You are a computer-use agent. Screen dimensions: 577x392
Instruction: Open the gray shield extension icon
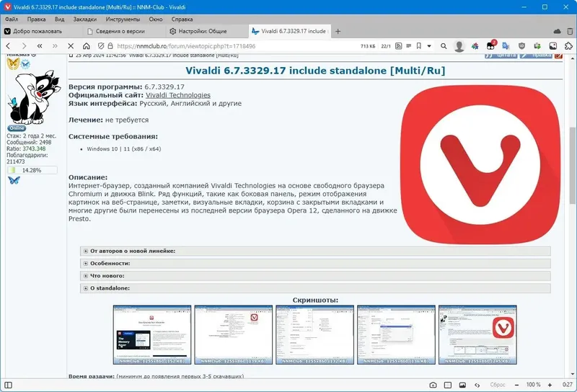pos(521,46)
